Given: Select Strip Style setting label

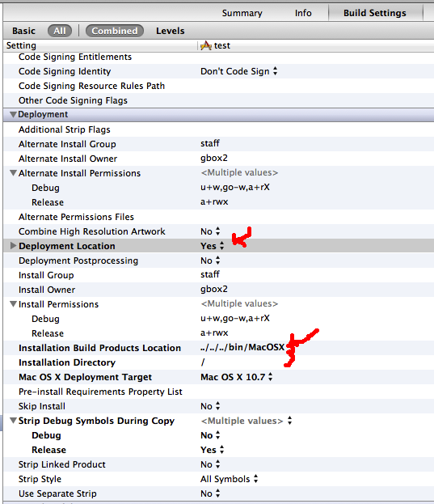Looking at the screenshot, I should click(40, 479).
